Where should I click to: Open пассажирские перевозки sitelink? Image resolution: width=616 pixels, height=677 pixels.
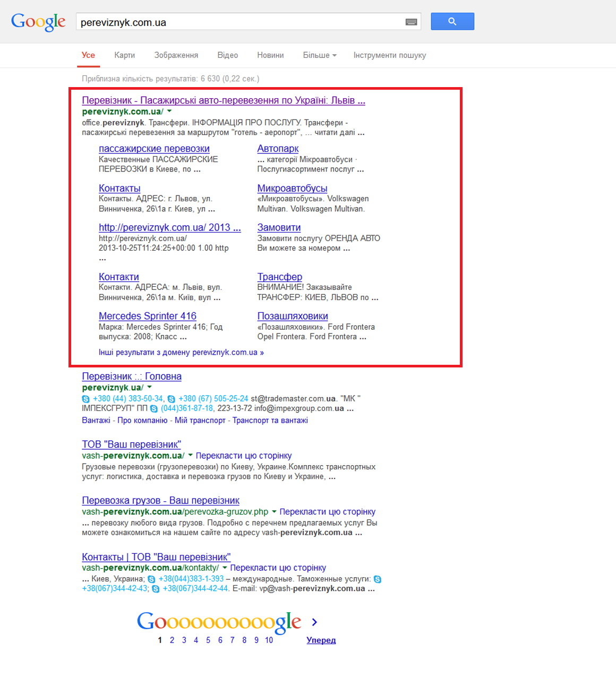pyautogui.click(x=154, y=149)
